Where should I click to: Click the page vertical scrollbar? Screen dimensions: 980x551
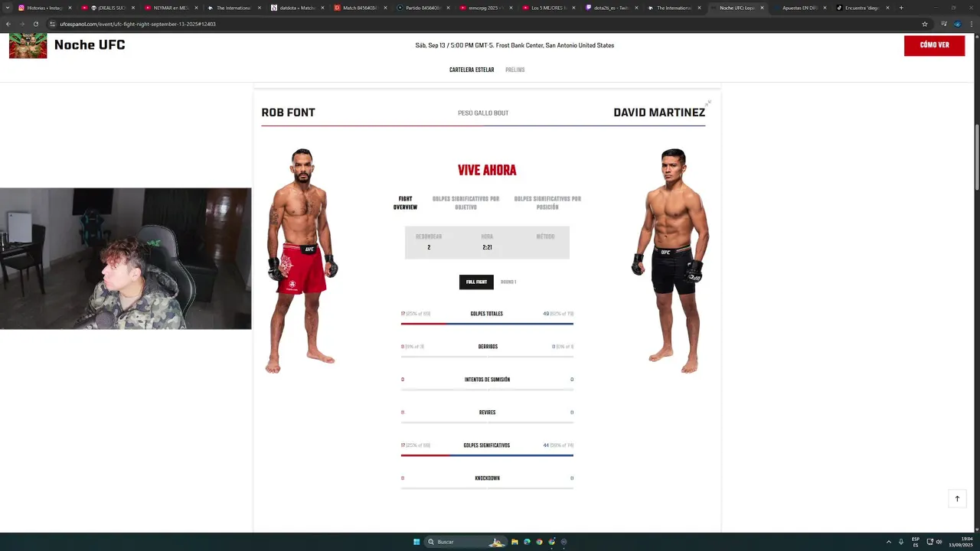976,157
